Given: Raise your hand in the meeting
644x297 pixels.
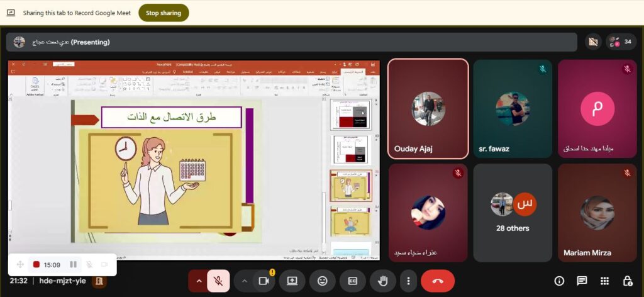Looking at the screenshot, I should pos(382,281).
